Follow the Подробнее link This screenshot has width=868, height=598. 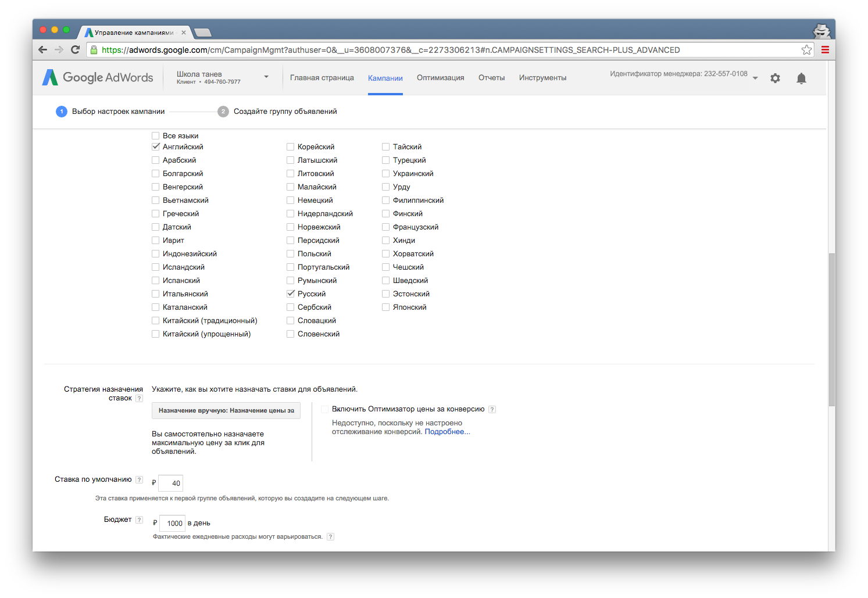pyautogui.click(x=447, y=432)
